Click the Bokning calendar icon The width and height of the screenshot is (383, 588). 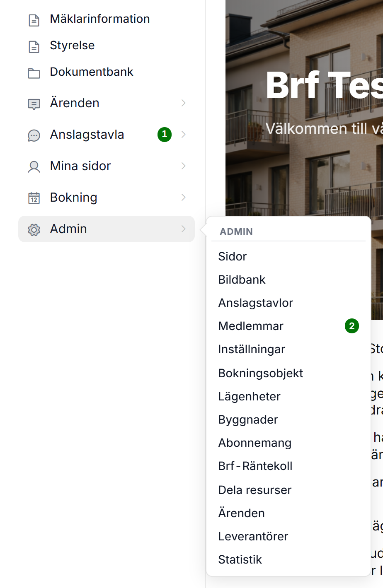34,198
